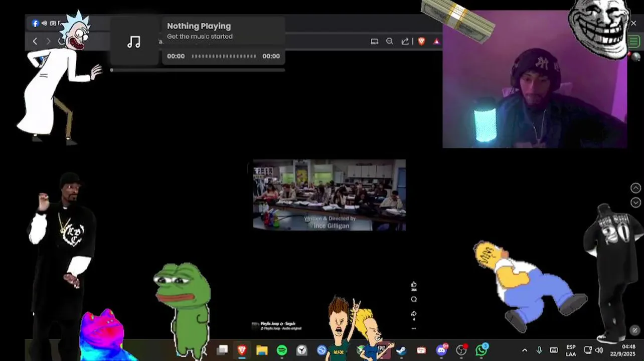This screenshot has width=644, height=361.
Task: Click the classroom video in the center
Action: (x=329, y=195)
